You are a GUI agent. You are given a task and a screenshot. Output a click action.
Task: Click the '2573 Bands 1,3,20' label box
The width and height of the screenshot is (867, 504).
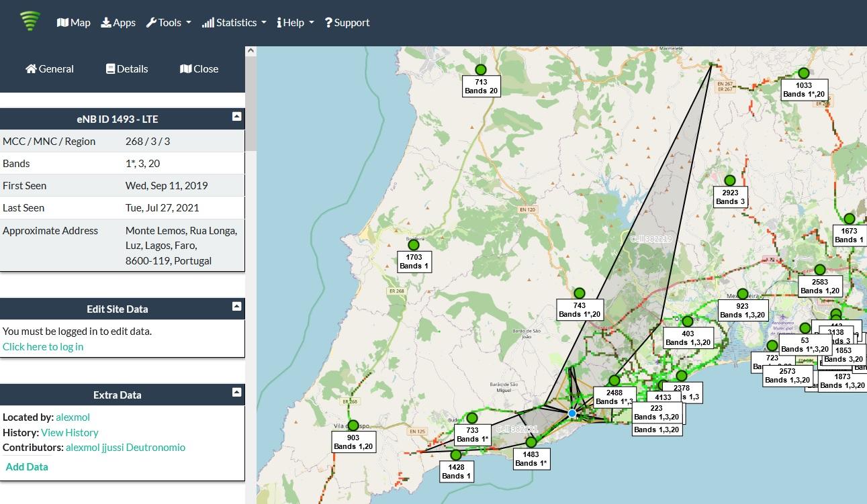click(x=788, y=376)
